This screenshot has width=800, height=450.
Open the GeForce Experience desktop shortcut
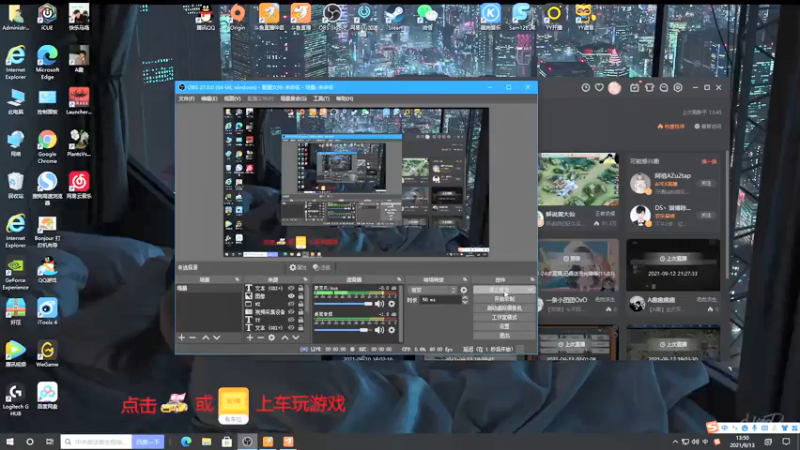tap(15, 273)
